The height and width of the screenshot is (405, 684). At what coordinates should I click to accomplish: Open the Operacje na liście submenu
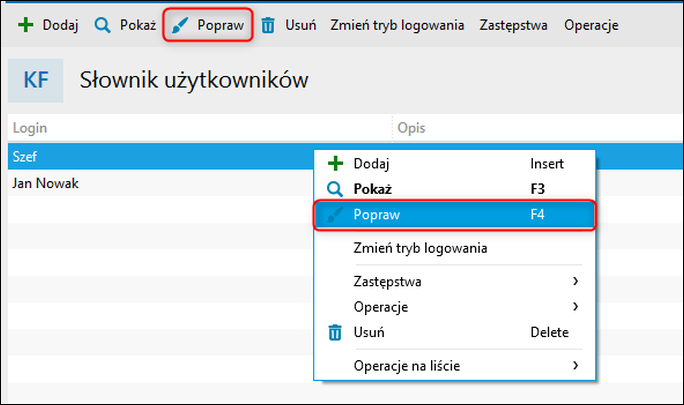click(576, 366)
